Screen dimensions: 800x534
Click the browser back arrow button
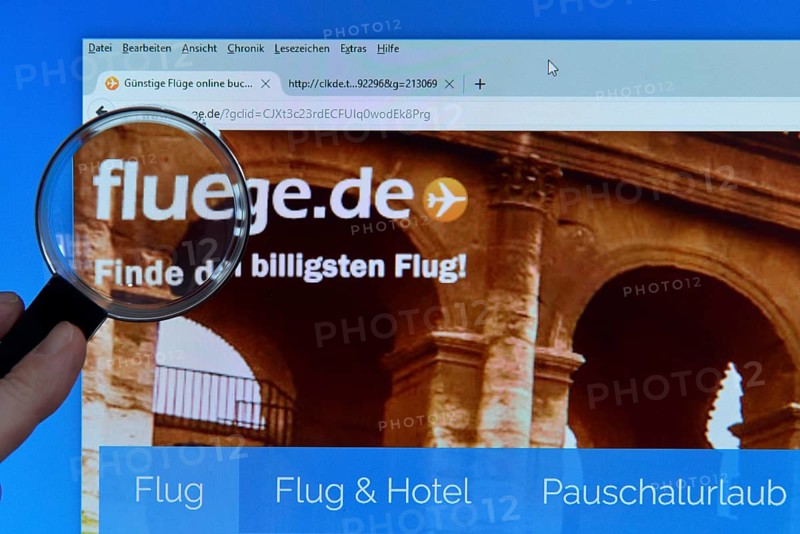102,111
